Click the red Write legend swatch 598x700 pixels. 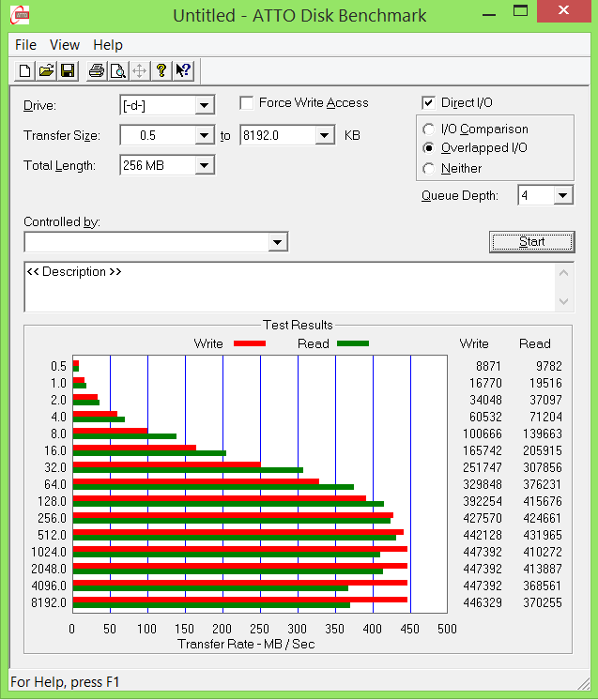coord(249,343)
